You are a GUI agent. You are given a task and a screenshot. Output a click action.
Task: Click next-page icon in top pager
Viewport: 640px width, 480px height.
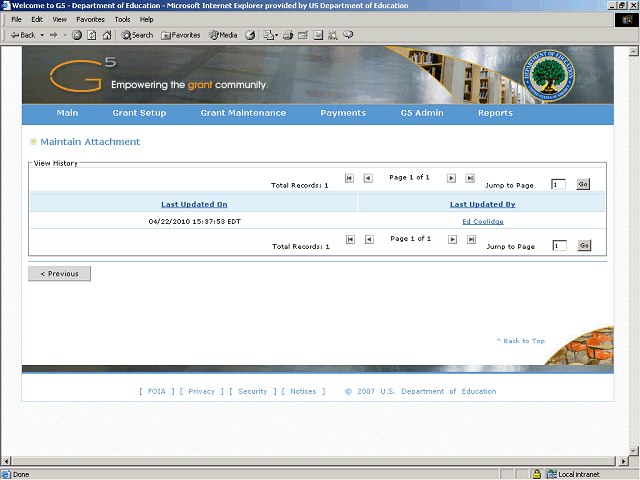(451, 178)
